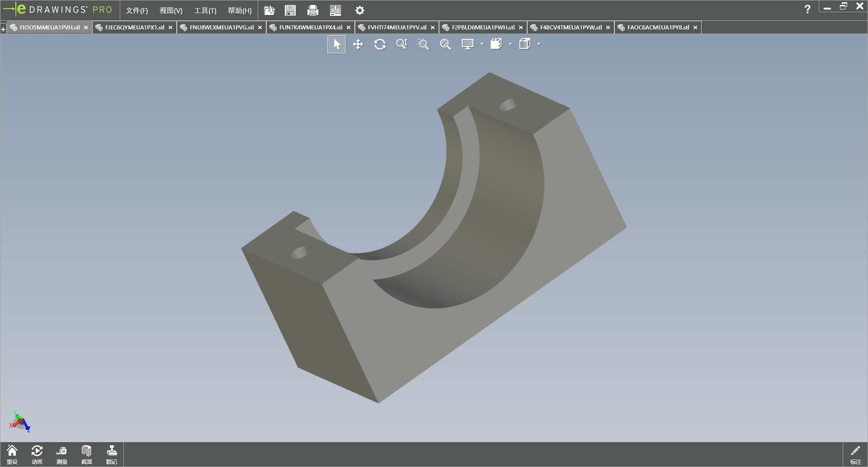Open the settings gear options

[360, 10]
